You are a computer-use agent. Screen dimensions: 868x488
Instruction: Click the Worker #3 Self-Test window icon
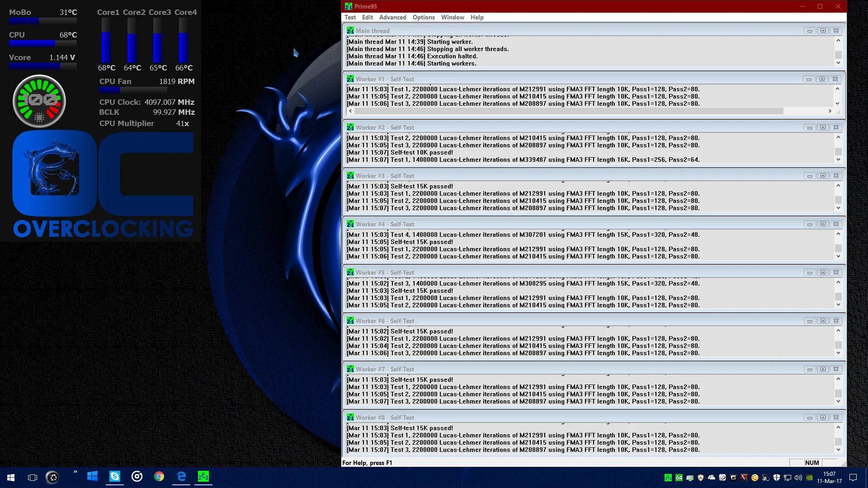pyautogui.click(x=350, y=176)
